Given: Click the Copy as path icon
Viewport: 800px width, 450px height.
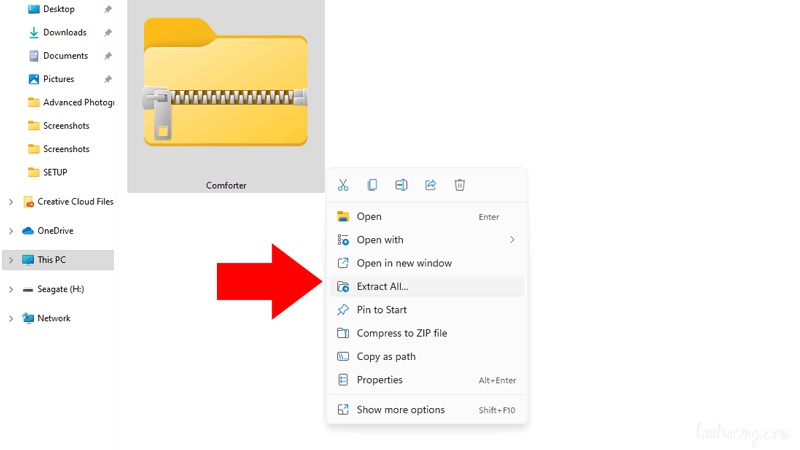Looking at the screenshot, I should point(343,357).
